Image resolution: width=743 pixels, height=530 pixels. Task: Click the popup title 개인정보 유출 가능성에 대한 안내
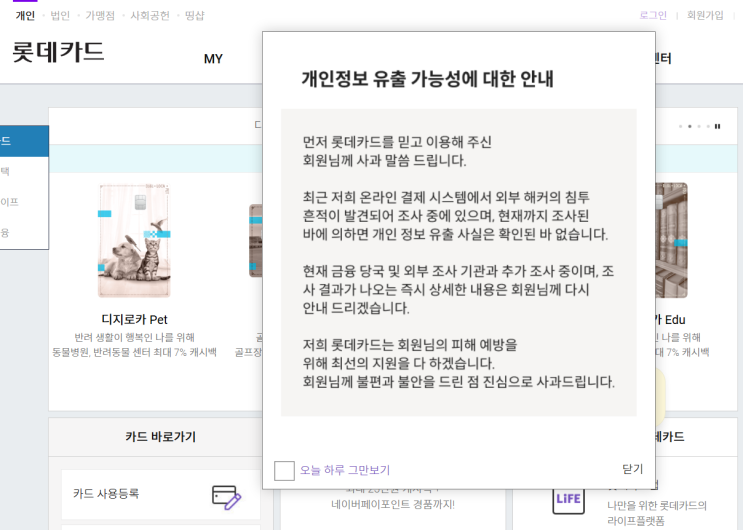click(427, 79)
